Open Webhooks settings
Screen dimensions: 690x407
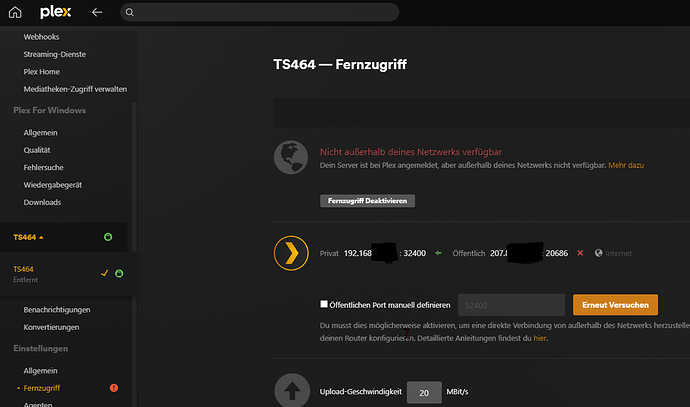click(x=41, y=37)
